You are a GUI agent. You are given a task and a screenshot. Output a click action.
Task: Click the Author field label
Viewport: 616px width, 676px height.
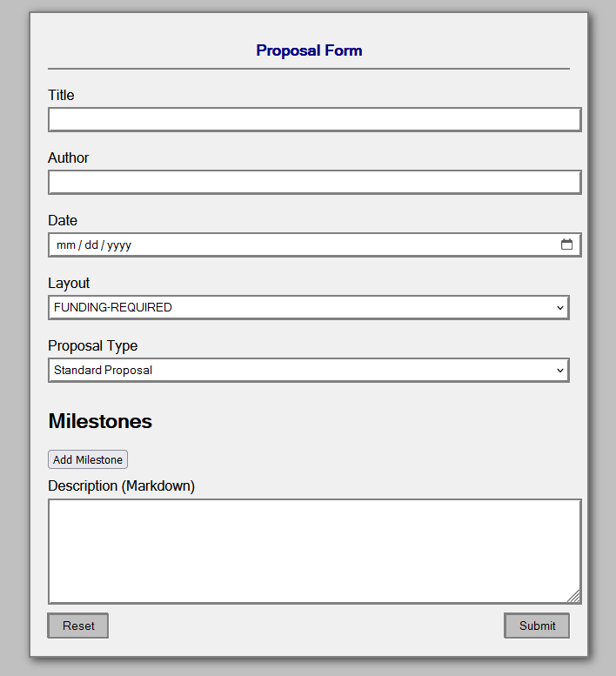pos(69,157)
